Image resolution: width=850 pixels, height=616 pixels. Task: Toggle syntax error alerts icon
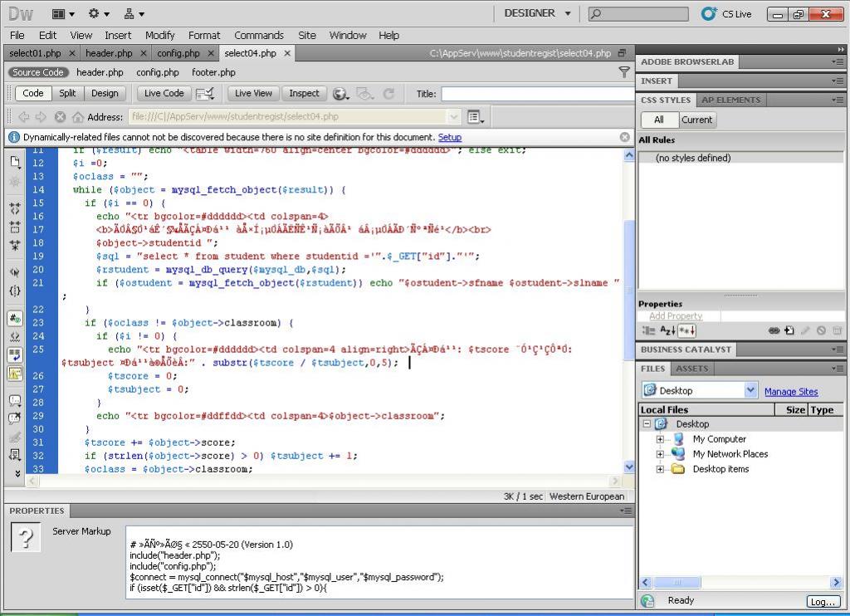click(15, 373)
